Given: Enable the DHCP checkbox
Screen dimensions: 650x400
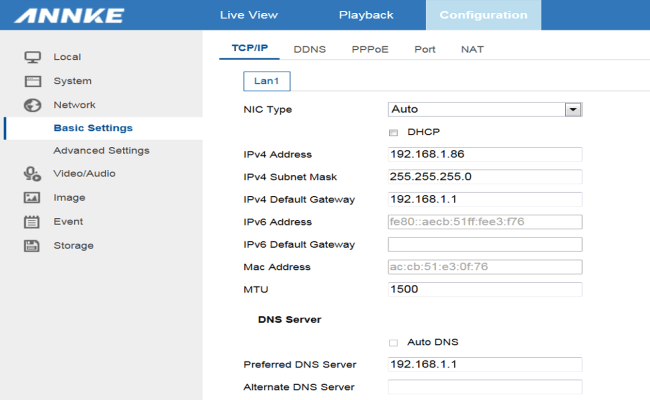Looking at the screenshot, I should click(x=393, y=132).
